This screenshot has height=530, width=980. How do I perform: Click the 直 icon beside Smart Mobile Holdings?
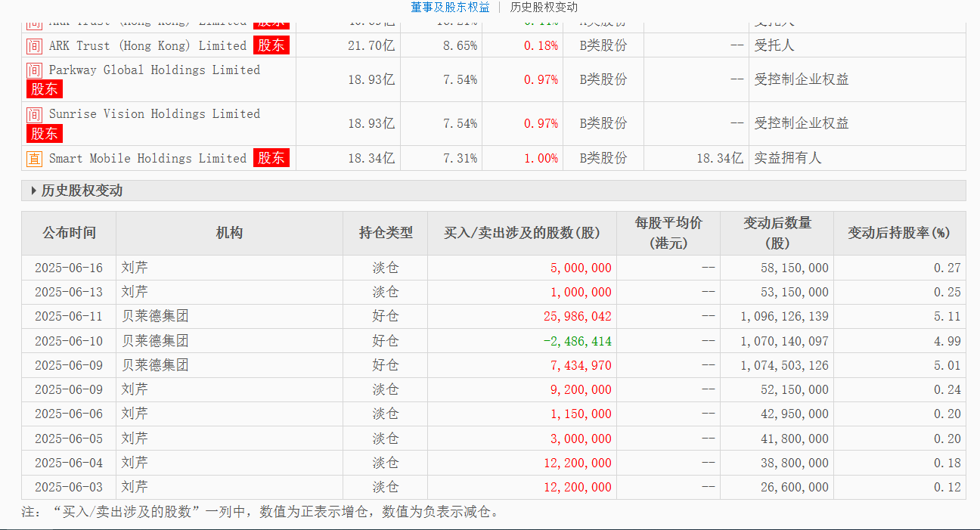(x=35, y=159)
